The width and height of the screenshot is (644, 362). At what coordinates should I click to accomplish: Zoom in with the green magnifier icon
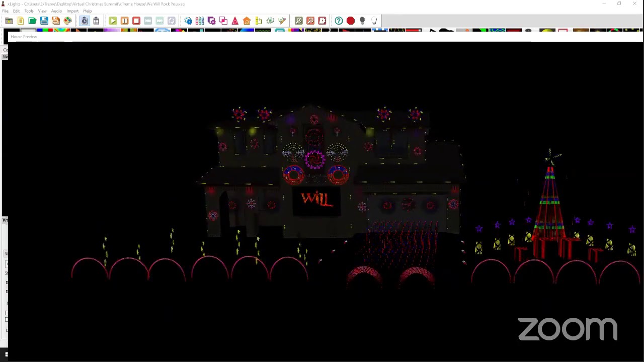click(299, 21)
